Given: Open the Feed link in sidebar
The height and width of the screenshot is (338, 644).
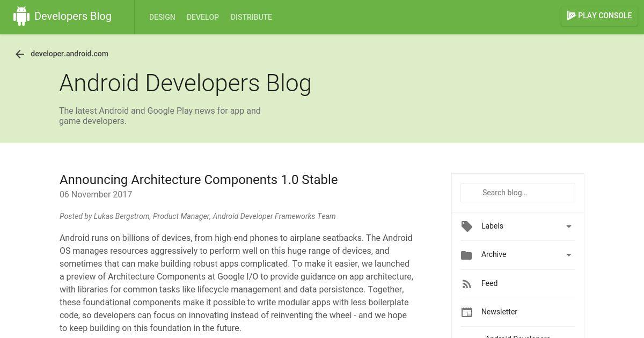Looking at the screenshot, I should 489,283.
